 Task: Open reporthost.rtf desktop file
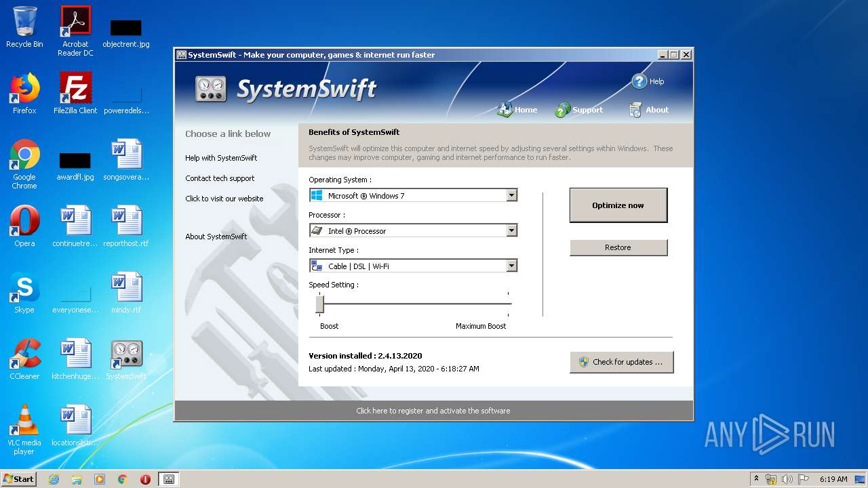pyautogui.click(x=126, y=226)
